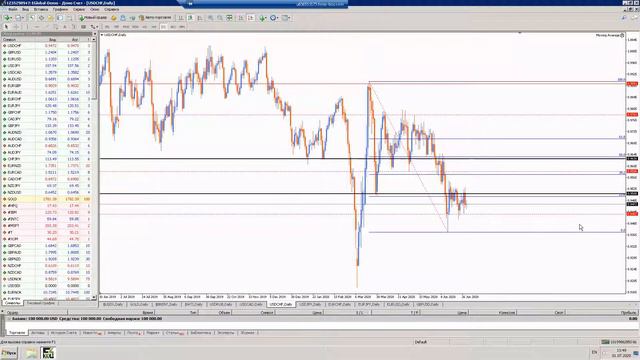Open the Сервис menu
The image size is (640, 360).
click(x=79, y=9)
